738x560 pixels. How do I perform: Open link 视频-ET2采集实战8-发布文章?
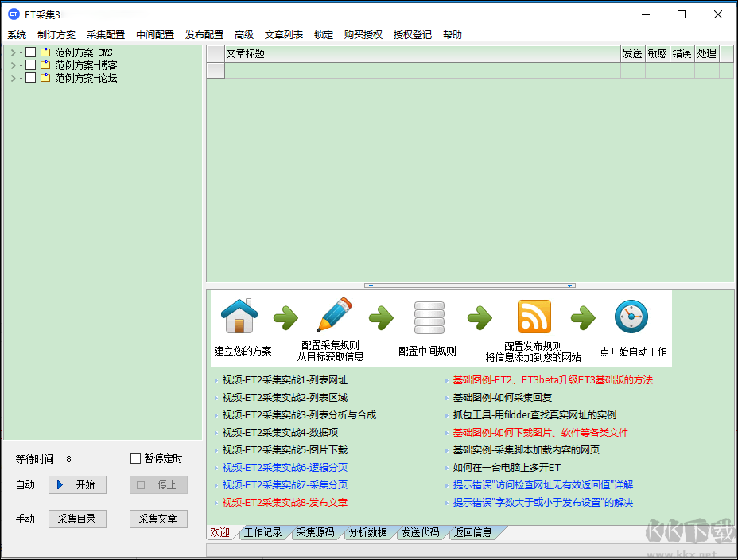(285, 502)
